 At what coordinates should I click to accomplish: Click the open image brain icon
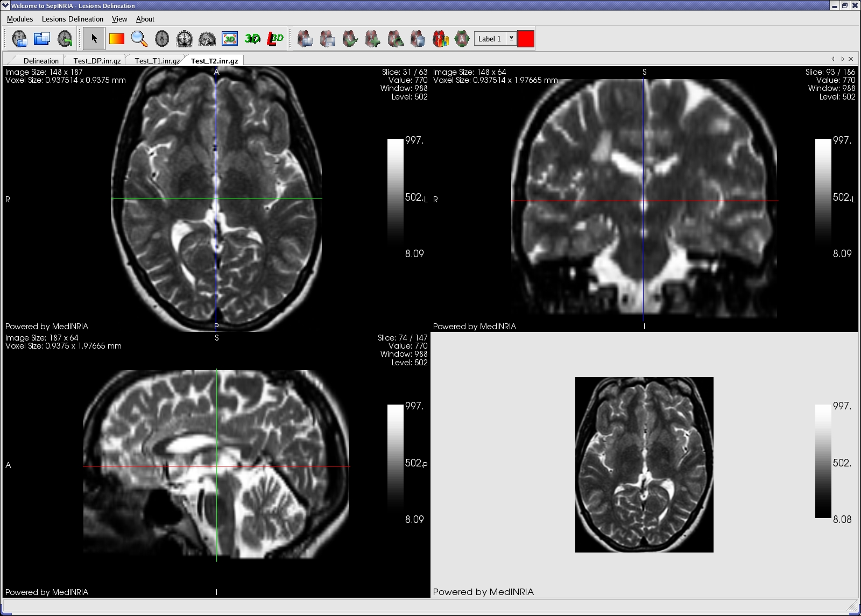point(19,39)
